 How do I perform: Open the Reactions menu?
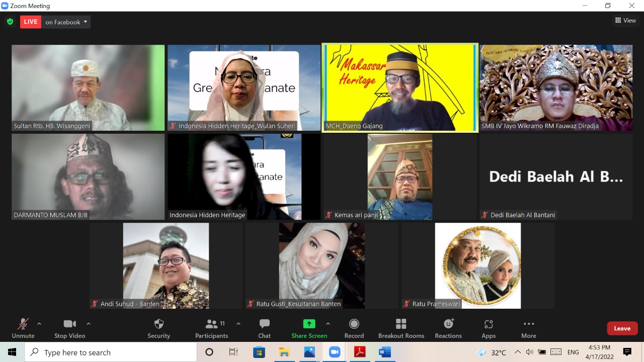448,328
